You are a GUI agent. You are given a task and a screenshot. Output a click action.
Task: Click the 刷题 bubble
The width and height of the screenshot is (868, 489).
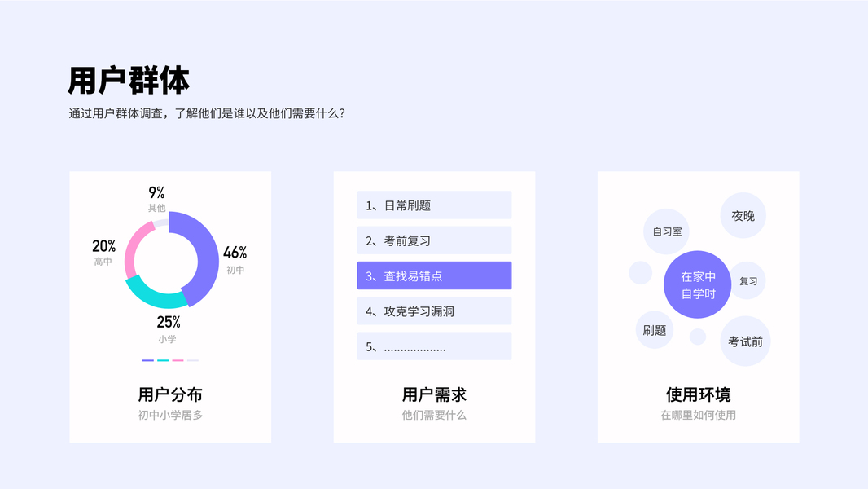tap(655, 330)
